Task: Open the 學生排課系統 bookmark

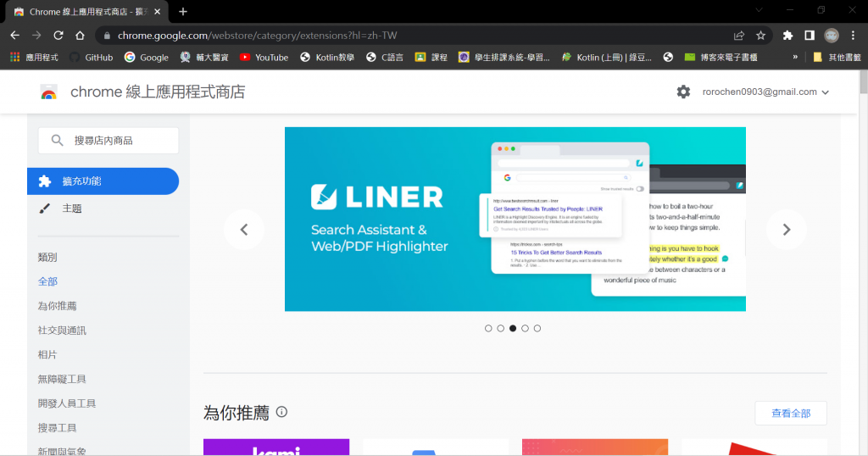Action: point(504,57)
